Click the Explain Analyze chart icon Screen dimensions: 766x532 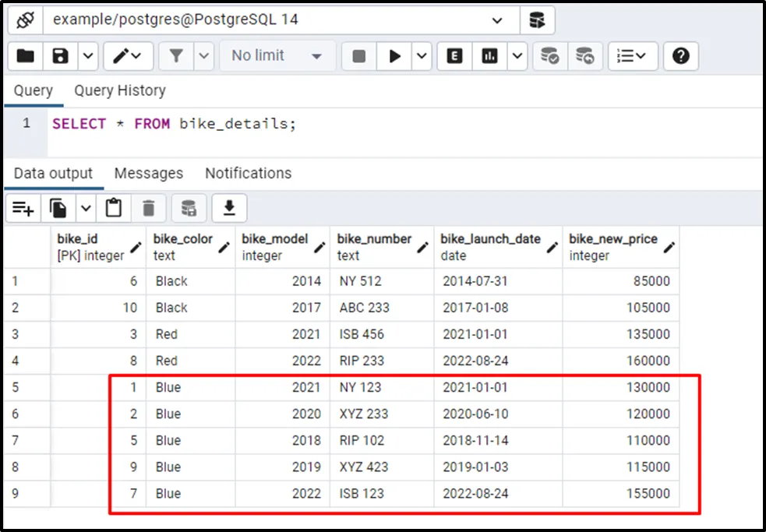(490, 56)
